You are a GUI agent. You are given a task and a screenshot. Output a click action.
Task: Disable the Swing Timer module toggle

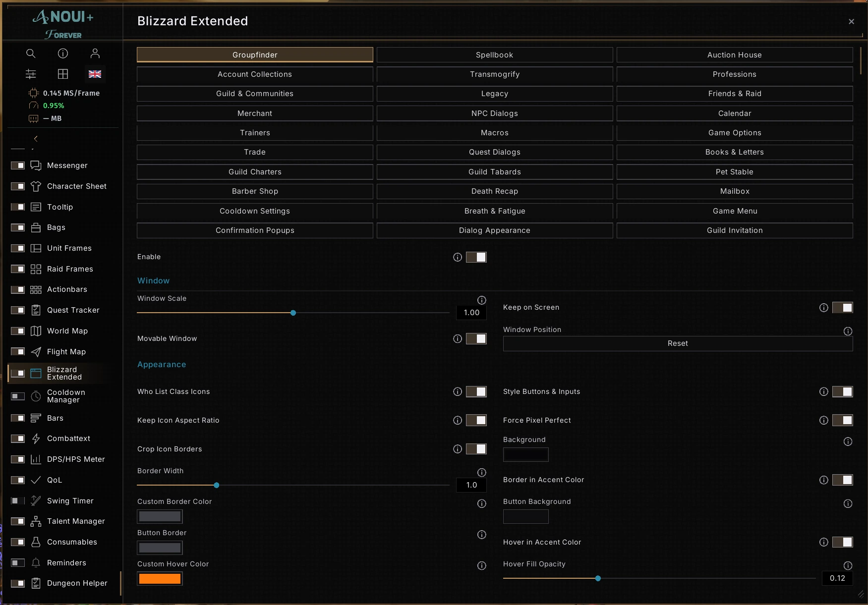coord(18,501)
